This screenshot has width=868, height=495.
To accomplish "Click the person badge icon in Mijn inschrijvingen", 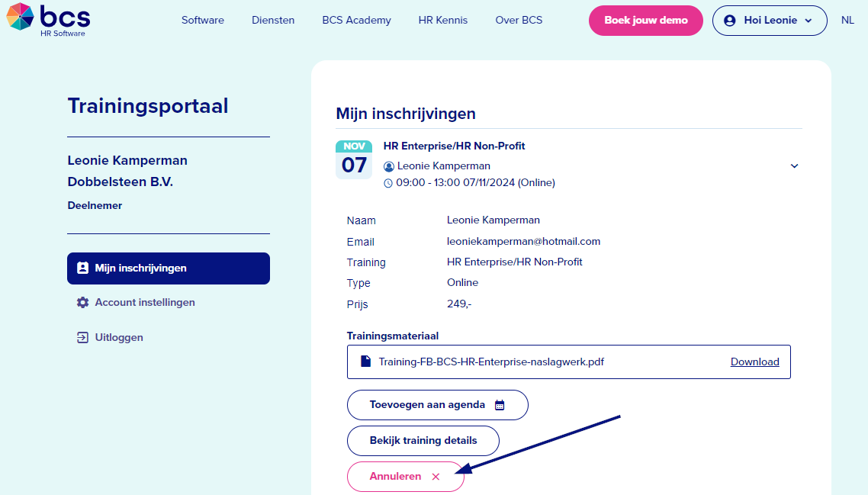I will coord(82,268).
